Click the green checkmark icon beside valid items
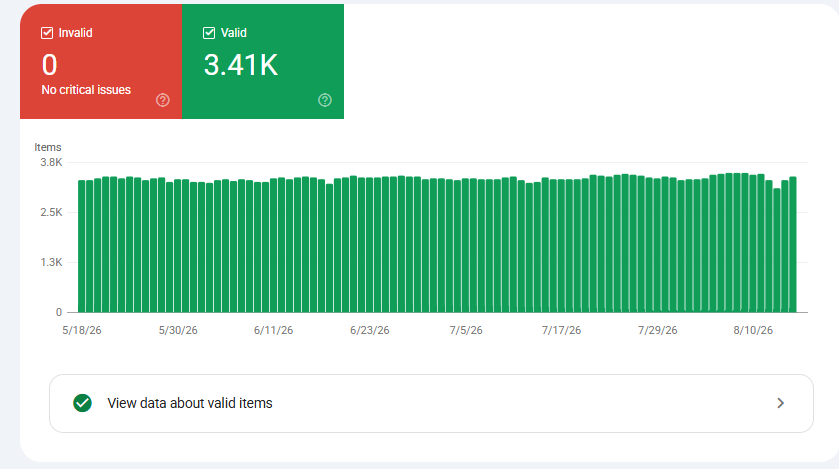Viewport: 839px width, 469px height. pos(82,403)
